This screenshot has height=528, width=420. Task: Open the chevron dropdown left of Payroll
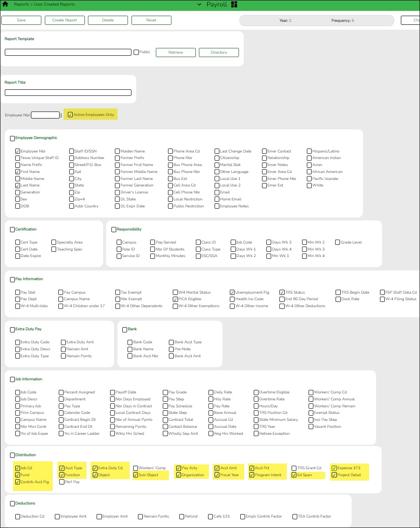(x=199, y=4)
